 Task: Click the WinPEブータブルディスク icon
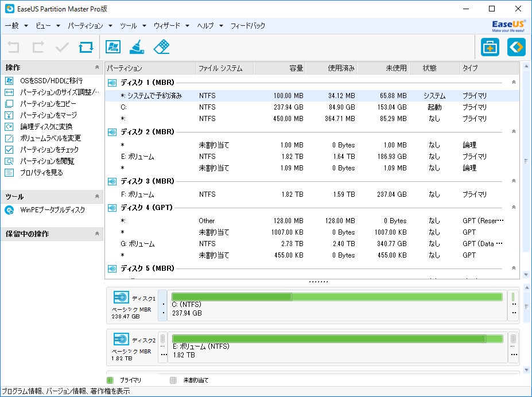click(x=9, y=210)
